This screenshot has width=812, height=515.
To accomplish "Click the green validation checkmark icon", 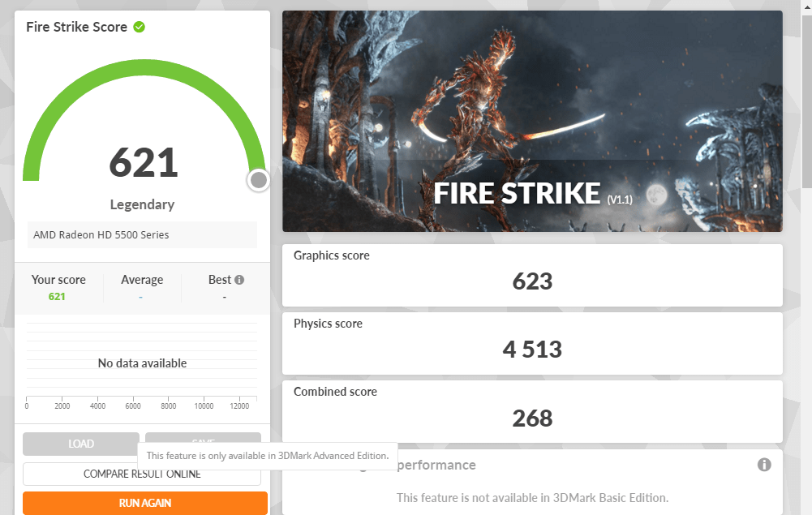I will point(139,27).
